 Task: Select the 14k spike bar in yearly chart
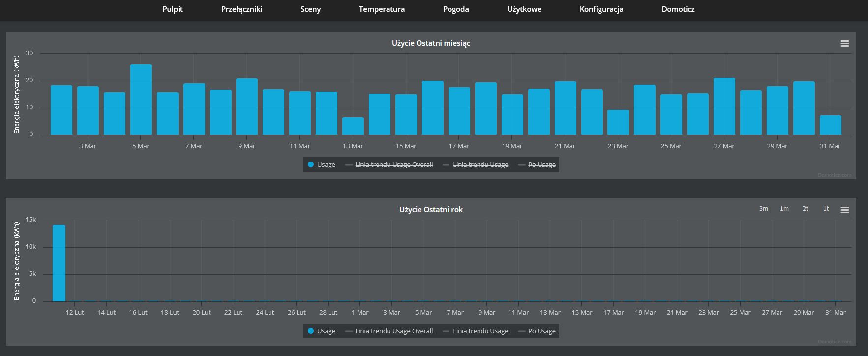[x=59, y=263]
